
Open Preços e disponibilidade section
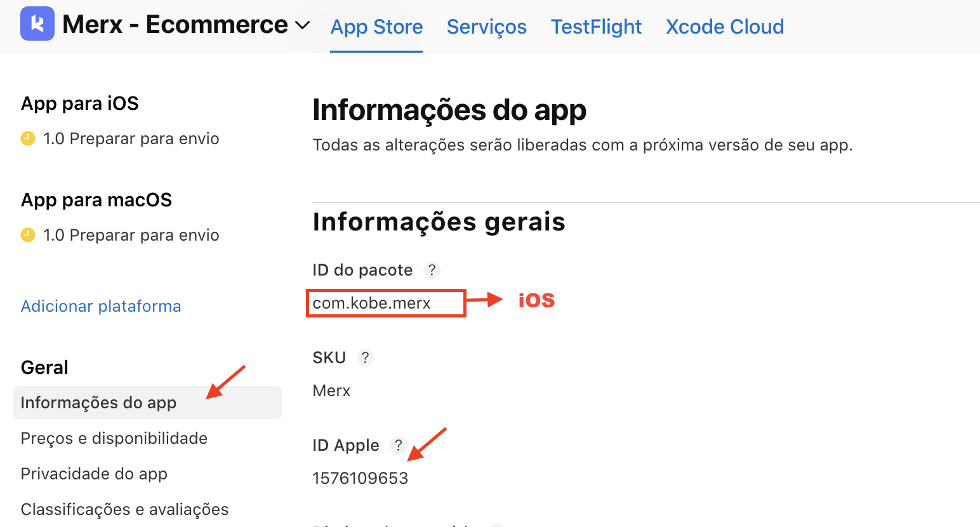114,438
